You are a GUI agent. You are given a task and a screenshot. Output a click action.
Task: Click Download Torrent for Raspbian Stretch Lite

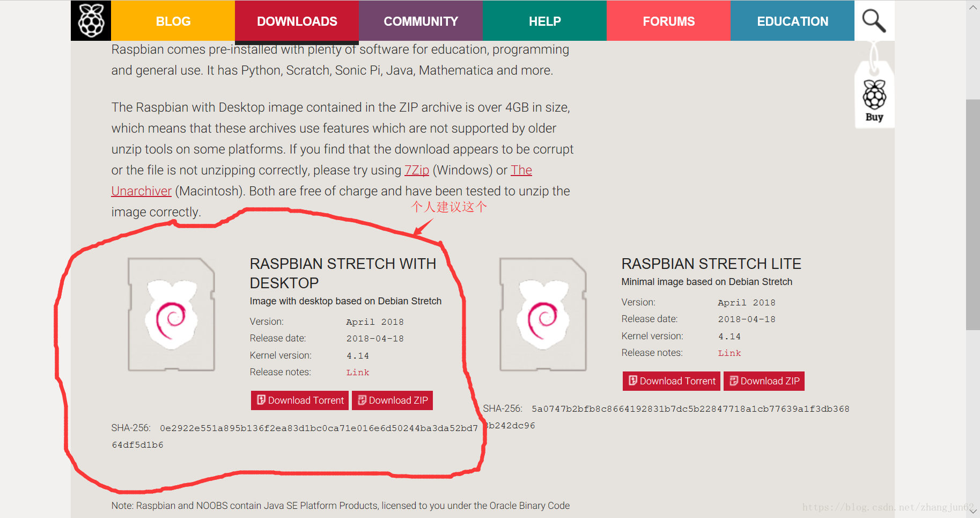click(x=672, y=381)
